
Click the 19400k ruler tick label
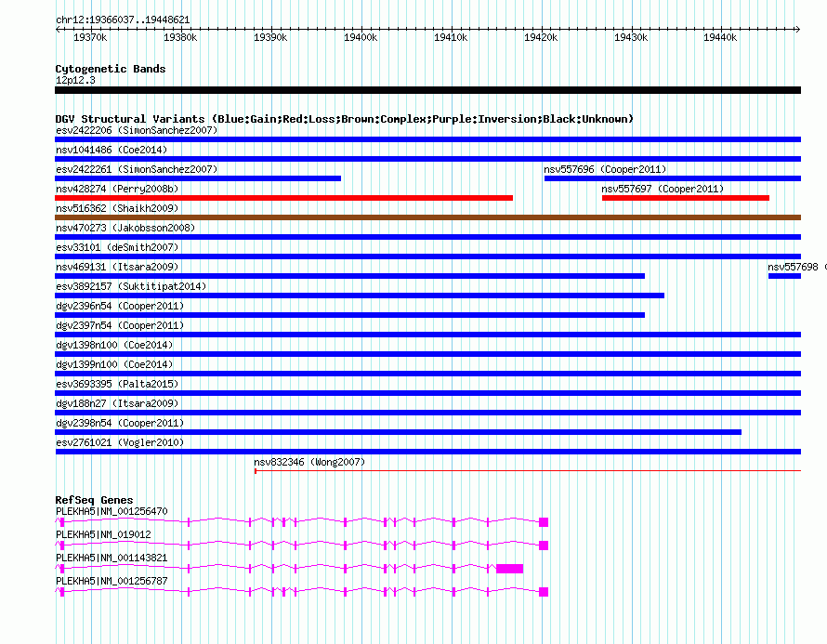[361, 37]
